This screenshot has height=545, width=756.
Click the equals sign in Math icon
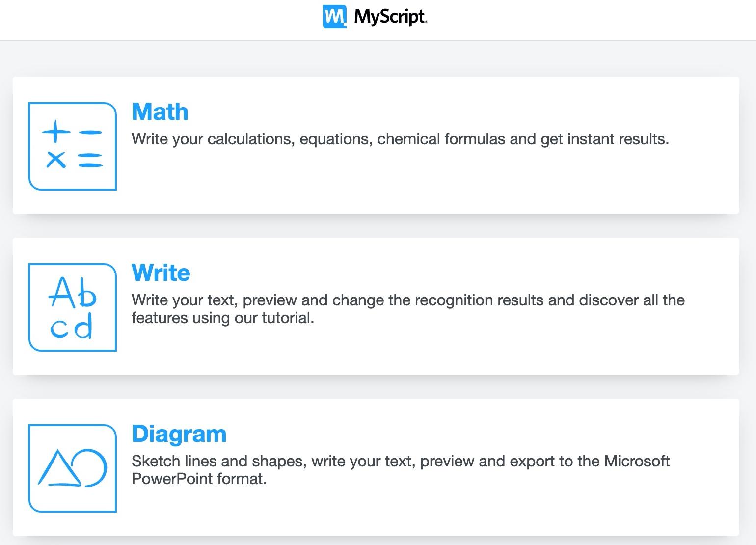click(90, 160)
